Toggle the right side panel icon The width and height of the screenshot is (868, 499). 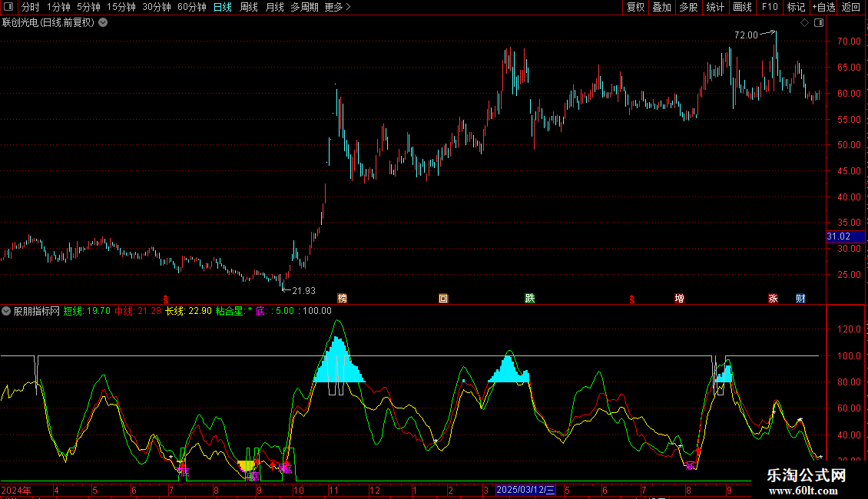[819, 23]
